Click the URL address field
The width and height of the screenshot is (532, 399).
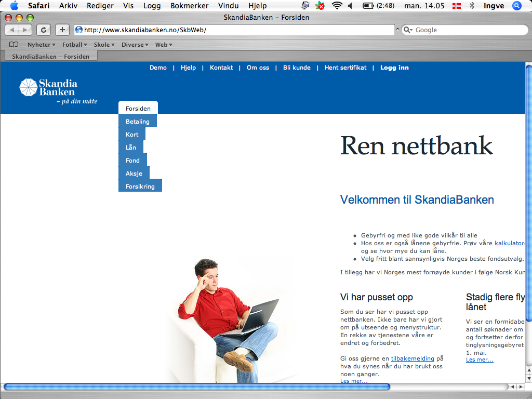coord(234,30)
